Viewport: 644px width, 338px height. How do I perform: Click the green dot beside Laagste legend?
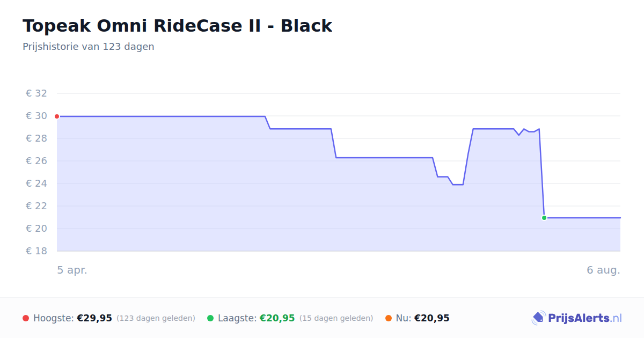click(x=210, y=318)
